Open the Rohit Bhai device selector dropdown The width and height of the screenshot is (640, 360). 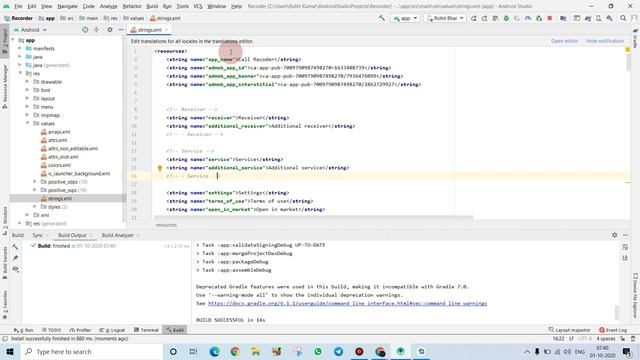(445, 18)
